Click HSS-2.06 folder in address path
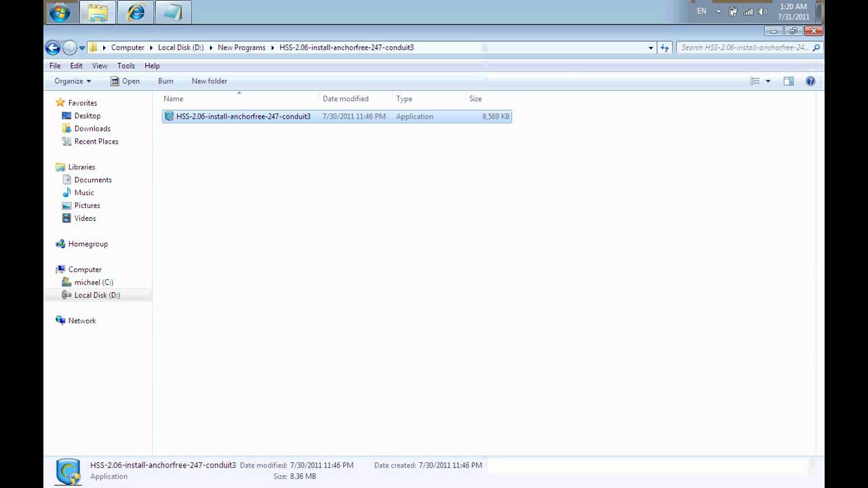The image size is (868, 488). tap(347, 47)
